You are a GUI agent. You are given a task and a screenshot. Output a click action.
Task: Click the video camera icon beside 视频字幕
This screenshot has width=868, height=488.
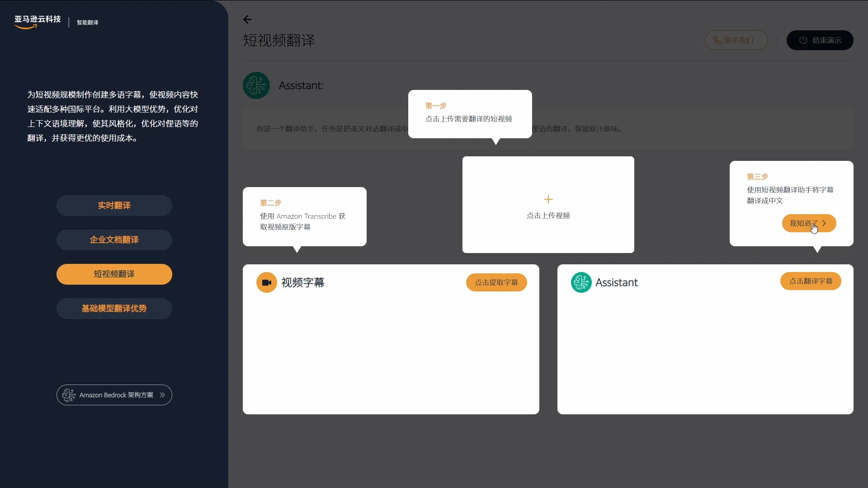(266, 282)
